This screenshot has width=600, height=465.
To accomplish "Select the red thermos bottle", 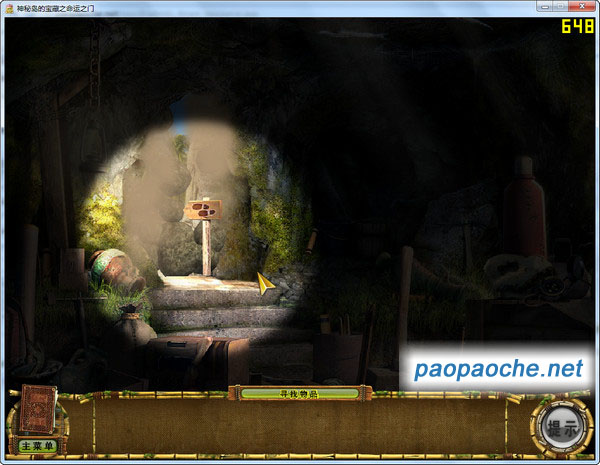I will [x=524, y=207].
